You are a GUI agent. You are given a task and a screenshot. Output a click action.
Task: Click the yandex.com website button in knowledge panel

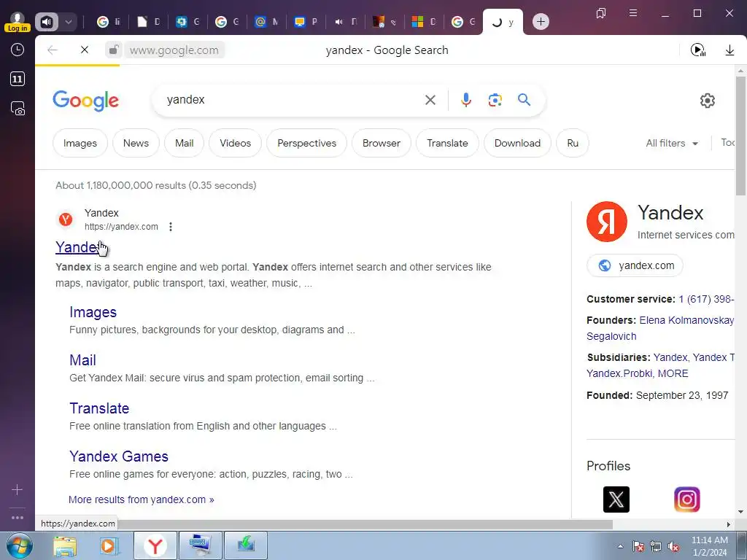click(635, 265)
